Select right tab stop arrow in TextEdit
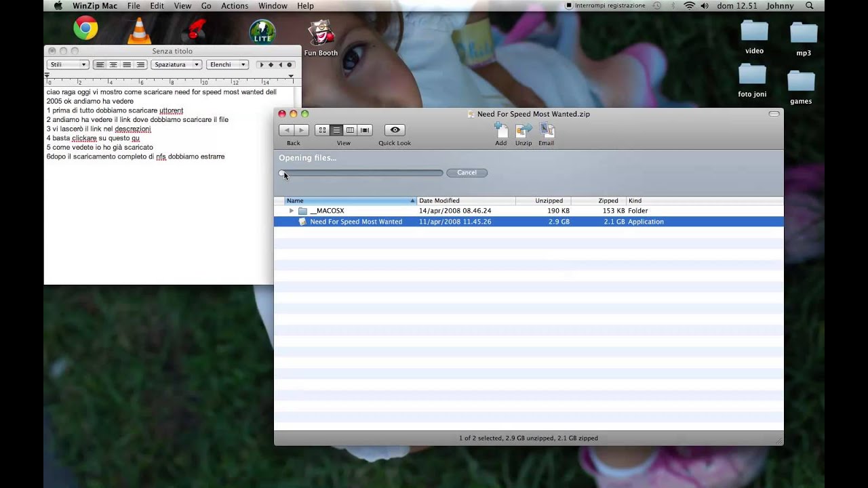This screenshot has height=488, width=868. click(280, 64)
